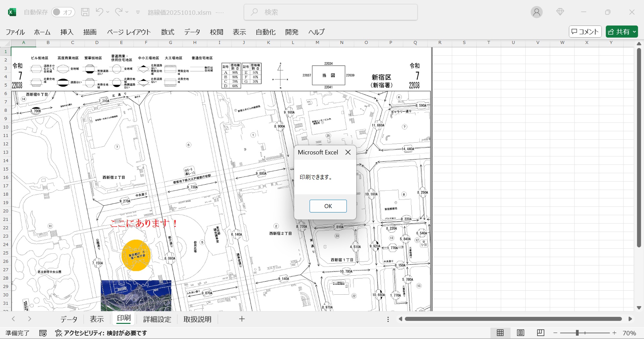This screenshot has height=339, width=644.
Task: Click the diamond premium icon
Action: 560,12
